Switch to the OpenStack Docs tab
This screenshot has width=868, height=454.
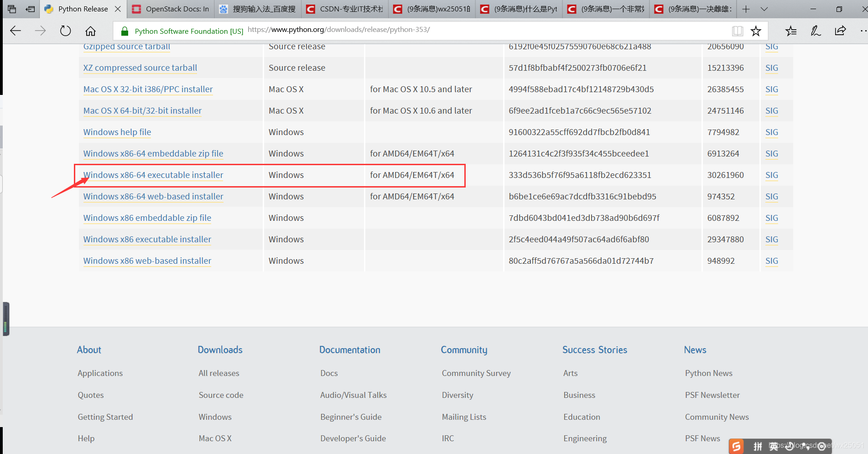pos(171,9)
